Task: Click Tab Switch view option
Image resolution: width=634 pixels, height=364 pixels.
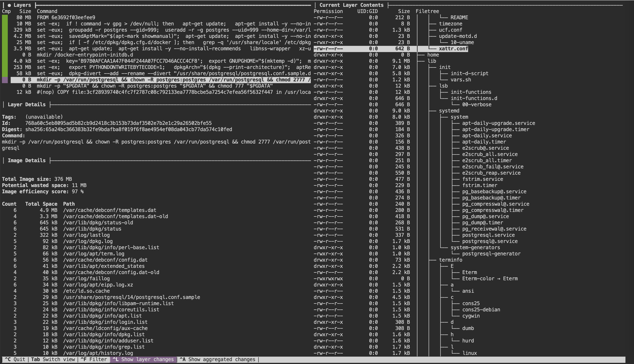Action: click(53, 359)
